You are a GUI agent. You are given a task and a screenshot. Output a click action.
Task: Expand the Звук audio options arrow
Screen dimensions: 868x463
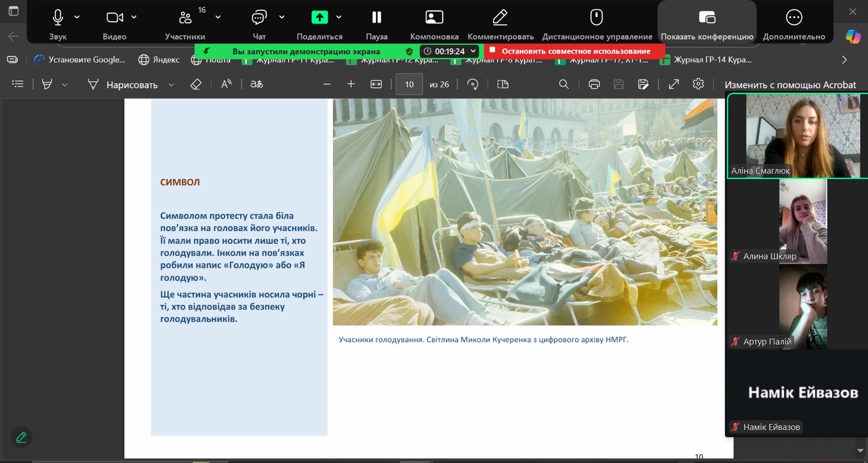[x=77, y=17]
